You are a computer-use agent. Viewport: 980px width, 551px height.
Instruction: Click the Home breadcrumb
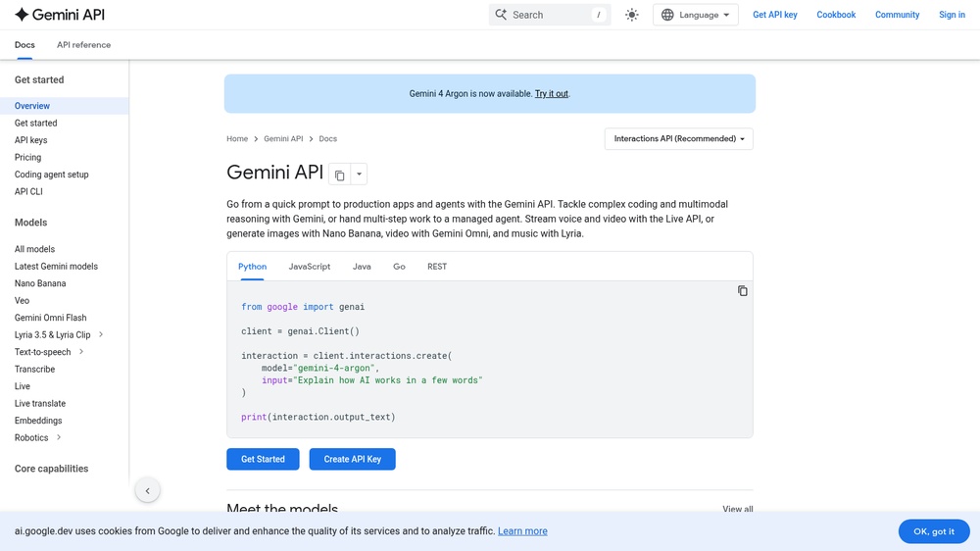click(x=237, y=139)
